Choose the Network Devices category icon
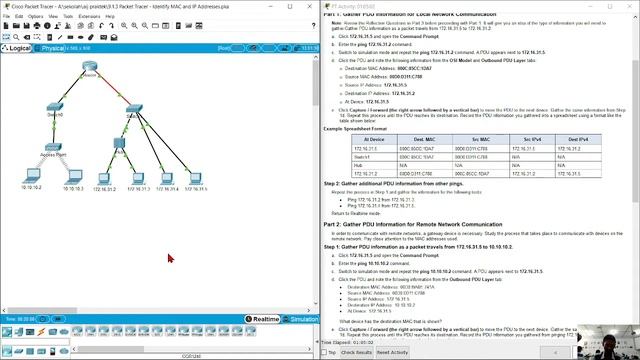The width and height of the screenshot is (640, 360). click(7, 332)
